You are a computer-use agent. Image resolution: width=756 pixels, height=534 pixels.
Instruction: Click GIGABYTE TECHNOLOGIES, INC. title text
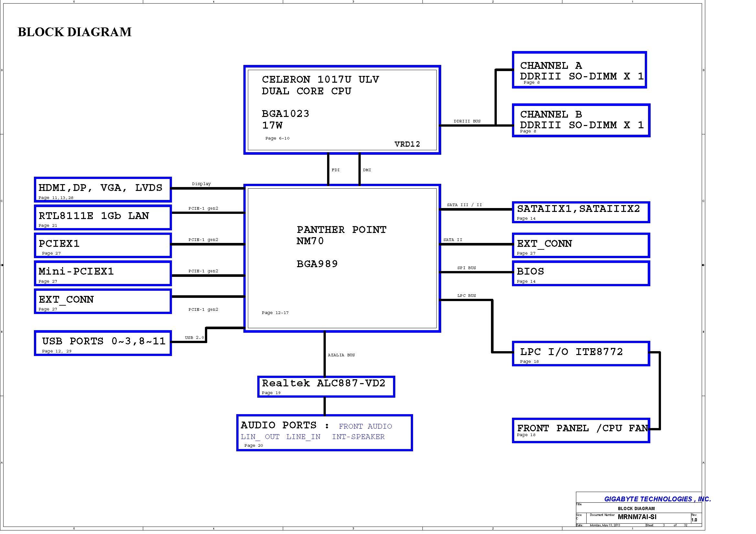[x=657, y=499]
